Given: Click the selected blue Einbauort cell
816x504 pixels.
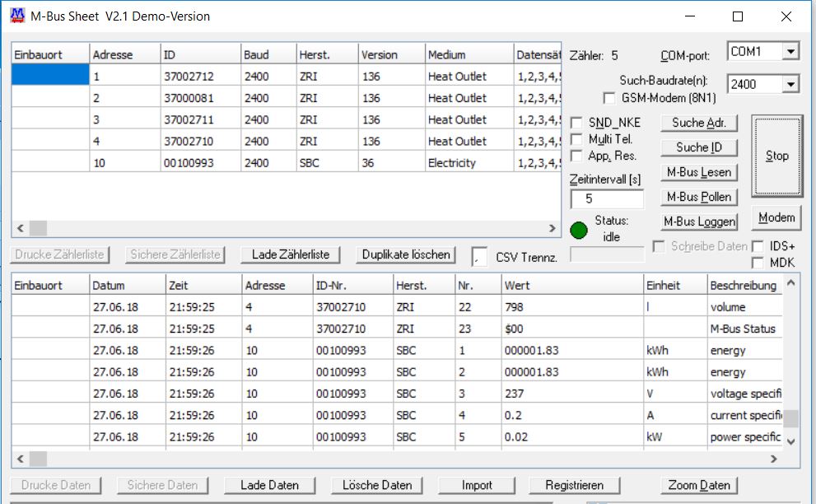Looking at the screenshot, I should click(50, 74).
